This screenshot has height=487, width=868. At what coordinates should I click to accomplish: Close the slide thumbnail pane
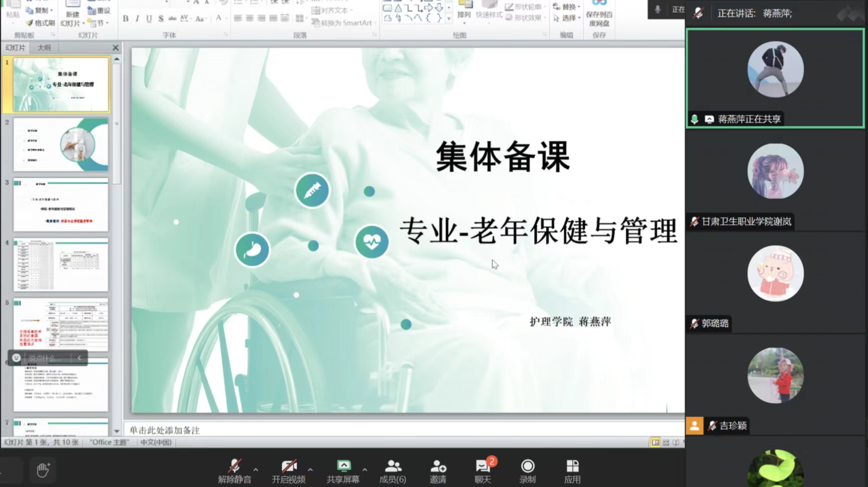115,47
